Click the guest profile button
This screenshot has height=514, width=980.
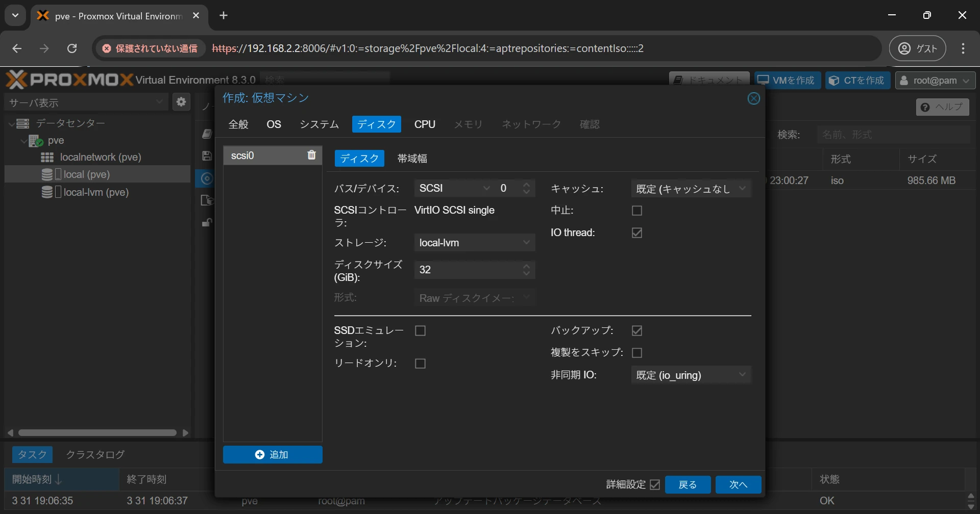pos(918,48)
